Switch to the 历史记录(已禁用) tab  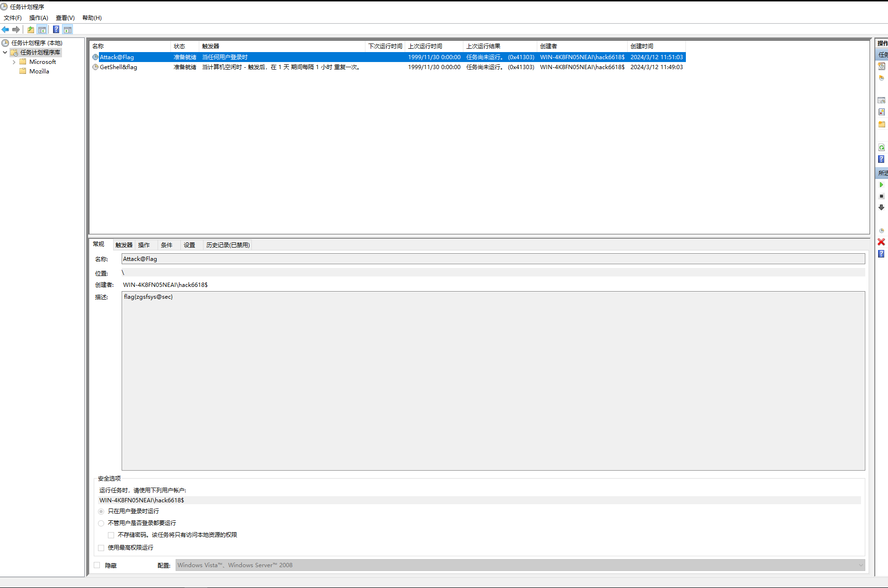pos(228,245)
